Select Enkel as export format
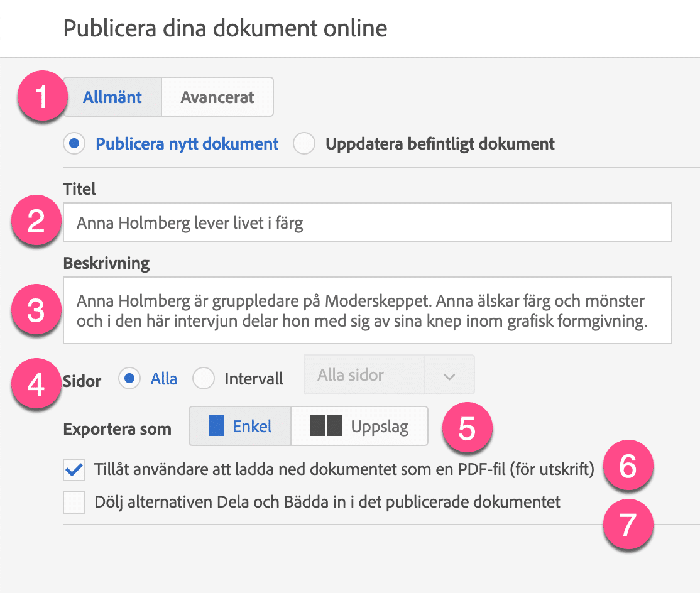 pyautogui.click(x=239, y=426)
